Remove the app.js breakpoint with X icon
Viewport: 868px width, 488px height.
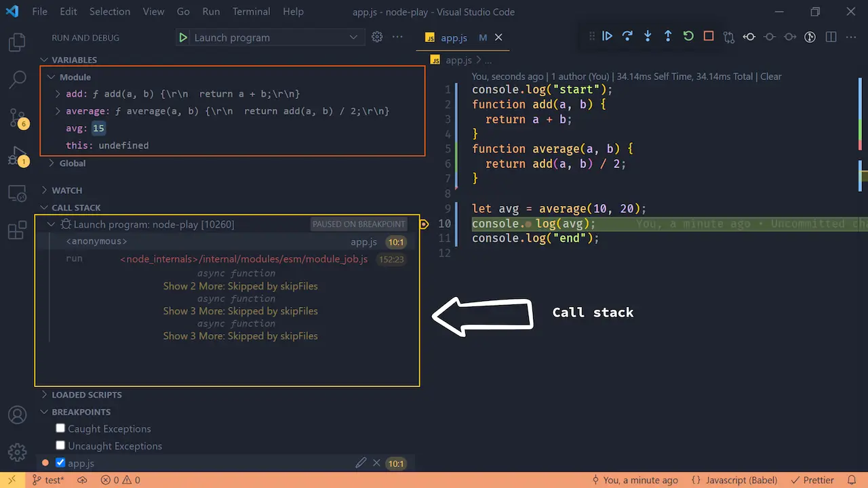click(376, 463)
